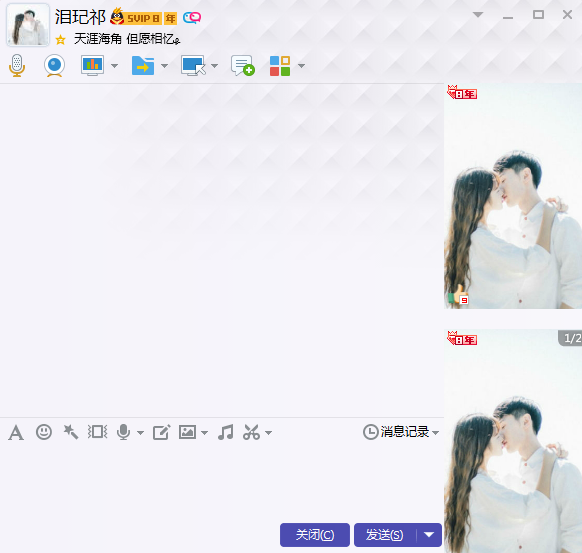Open the emoji smiley picker
The image size is (582, 553).
coord(44,432)
